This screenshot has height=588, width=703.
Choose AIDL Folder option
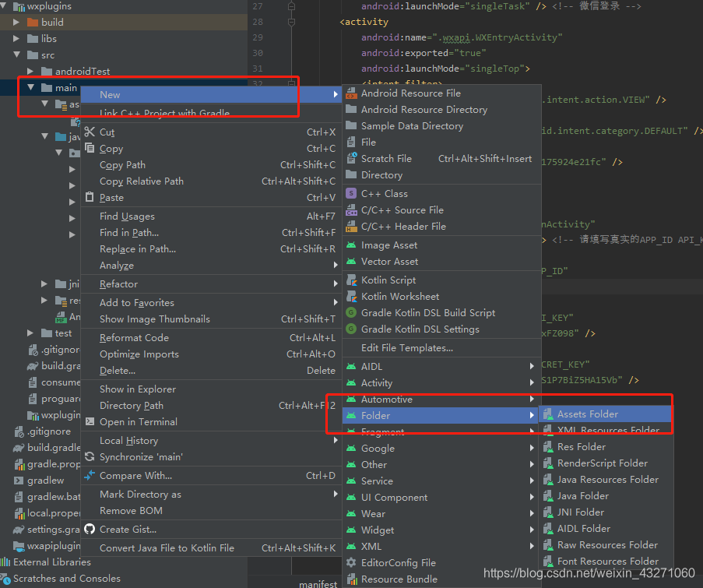(606, 528)
